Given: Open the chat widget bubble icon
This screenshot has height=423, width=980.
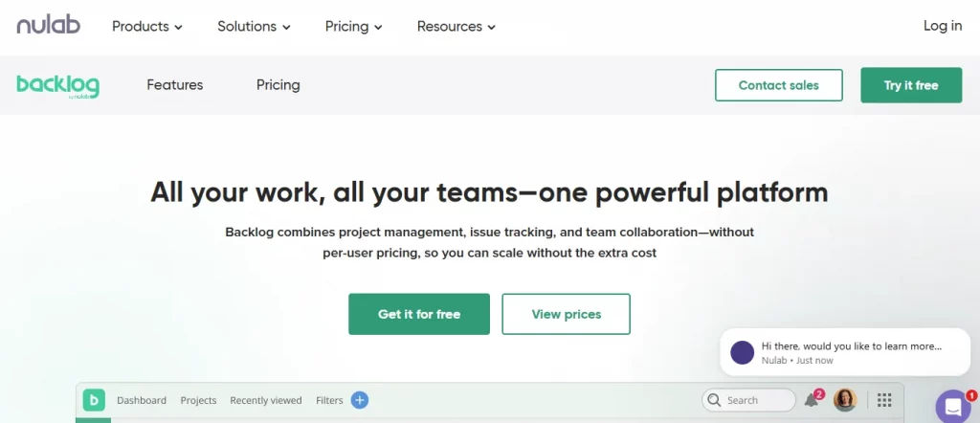Looking at the screenshot, I should 953,408.
